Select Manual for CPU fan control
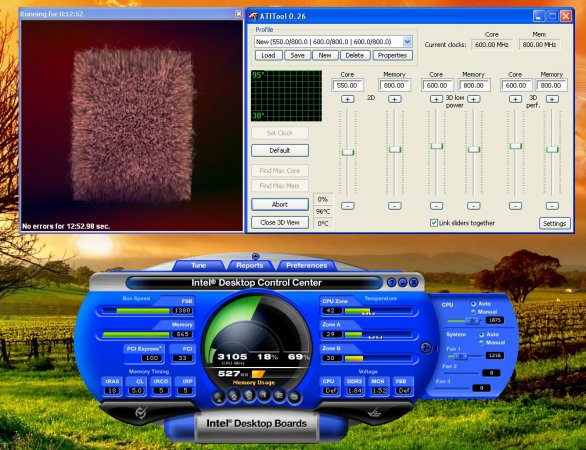Screen dimensions: 586x450 coord(474,312)
